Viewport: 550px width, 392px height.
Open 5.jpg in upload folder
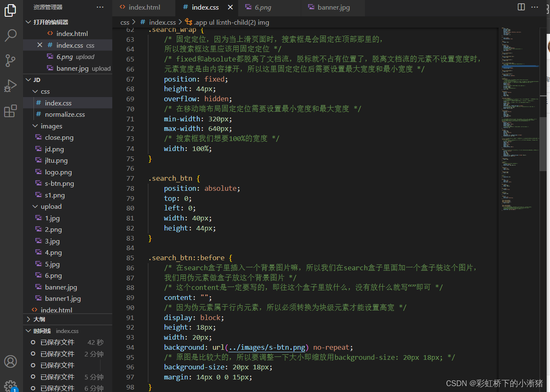(67, 264)
